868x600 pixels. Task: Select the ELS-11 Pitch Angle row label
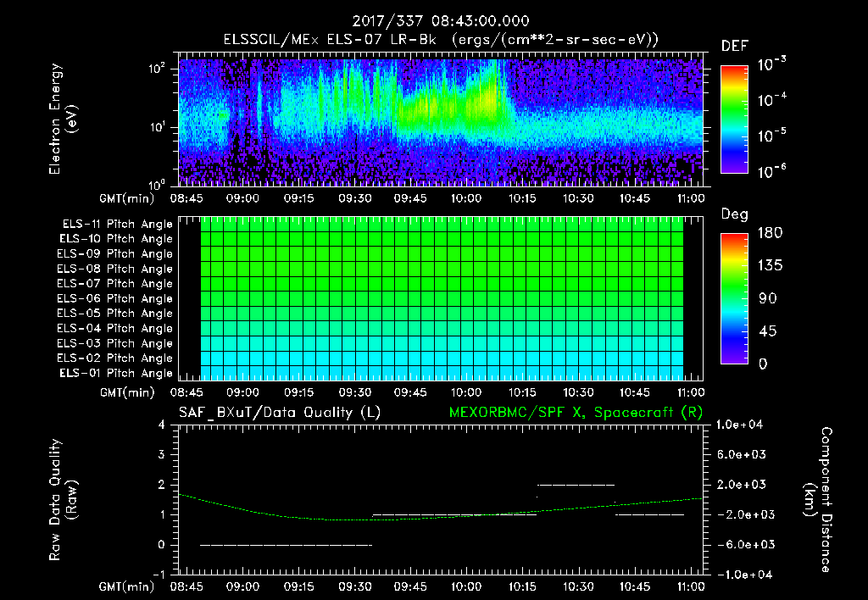117,225
